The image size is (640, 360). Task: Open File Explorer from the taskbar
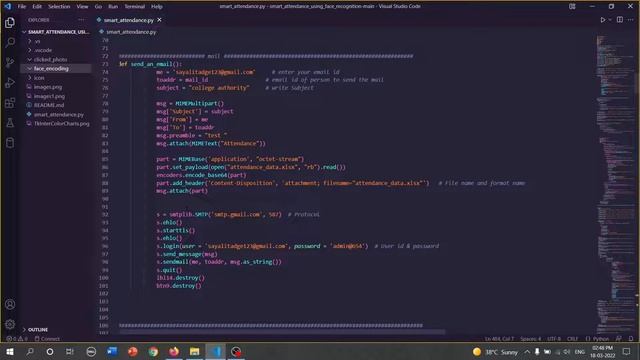(x=195, y=351)
